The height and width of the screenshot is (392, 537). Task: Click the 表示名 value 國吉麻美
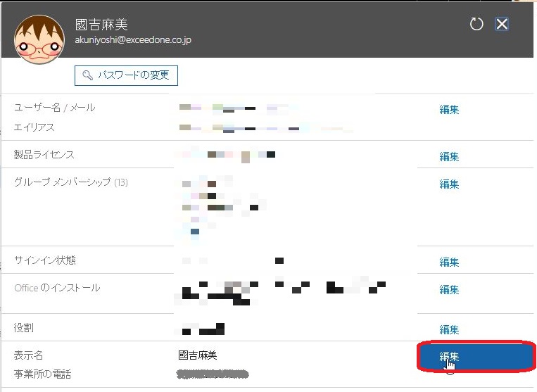pyautogui.click(x=198, y=355)
